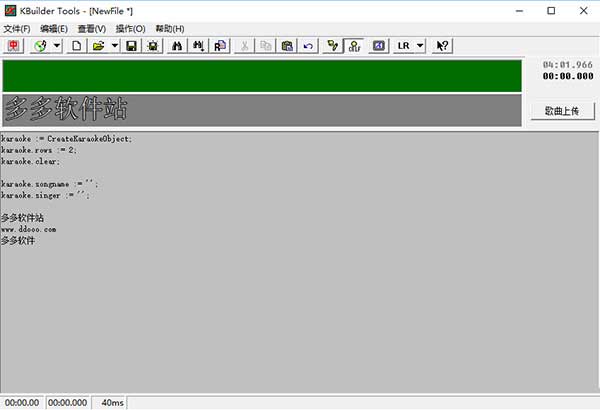600x410 pixels.
Task: Click the line karaoke.rows := 2;
Action: click(x=39, y=150)
